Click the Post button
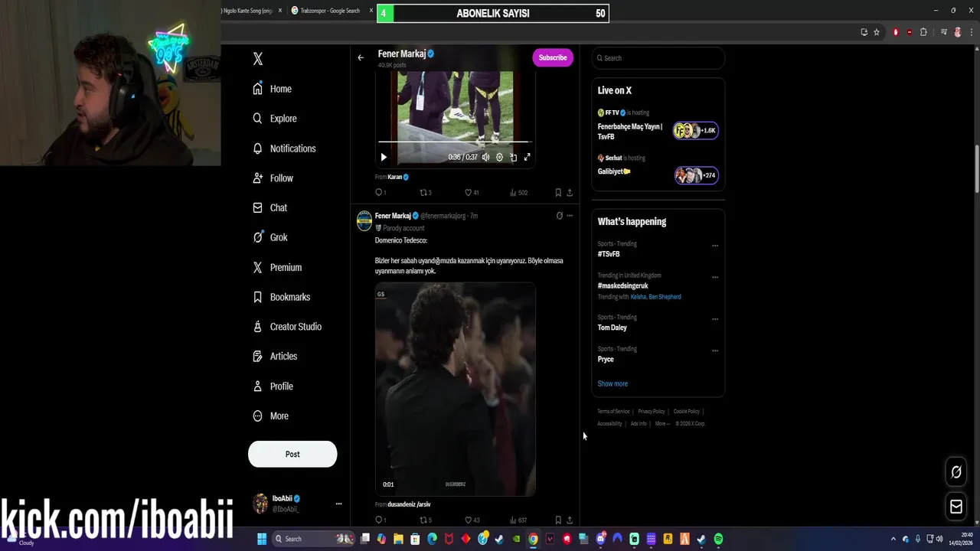 292,454
